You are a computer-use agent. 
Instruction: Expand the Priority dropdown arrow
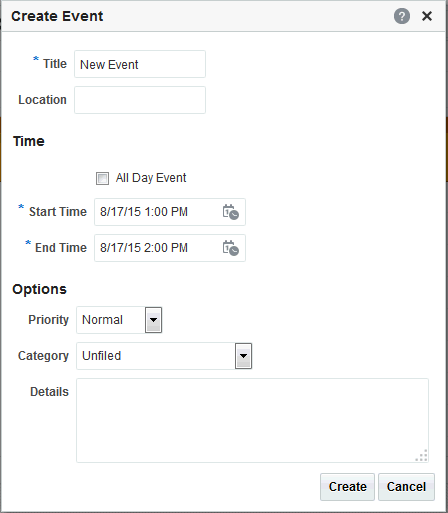153,320
